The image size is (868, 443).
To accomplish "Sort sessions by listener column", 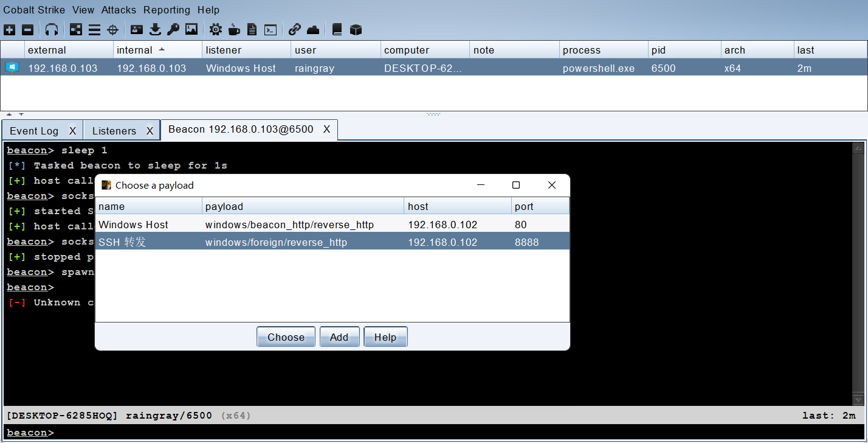I will click(246, 50).
